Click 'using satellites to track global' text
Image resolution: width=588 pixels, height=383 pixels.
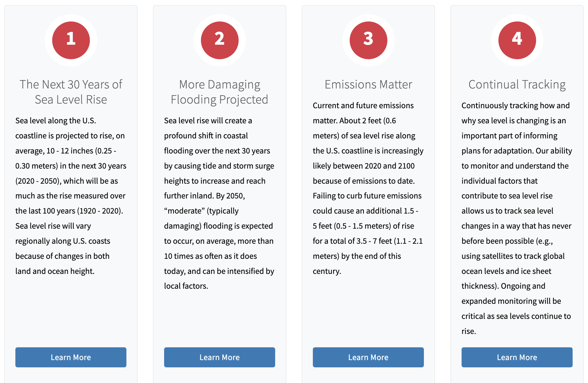coord(513,256)
